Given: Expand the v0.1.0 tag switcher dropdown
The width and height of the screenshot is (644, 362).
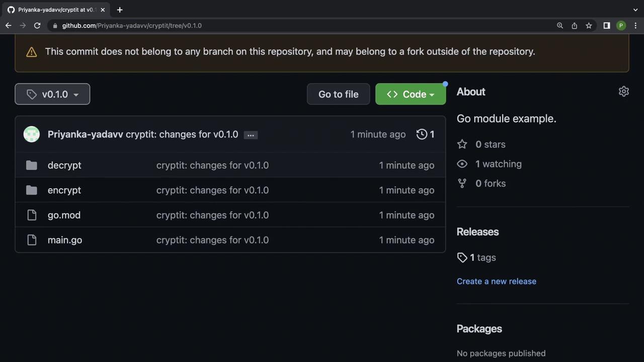Looking at the screenshot, I should [52, 94].
